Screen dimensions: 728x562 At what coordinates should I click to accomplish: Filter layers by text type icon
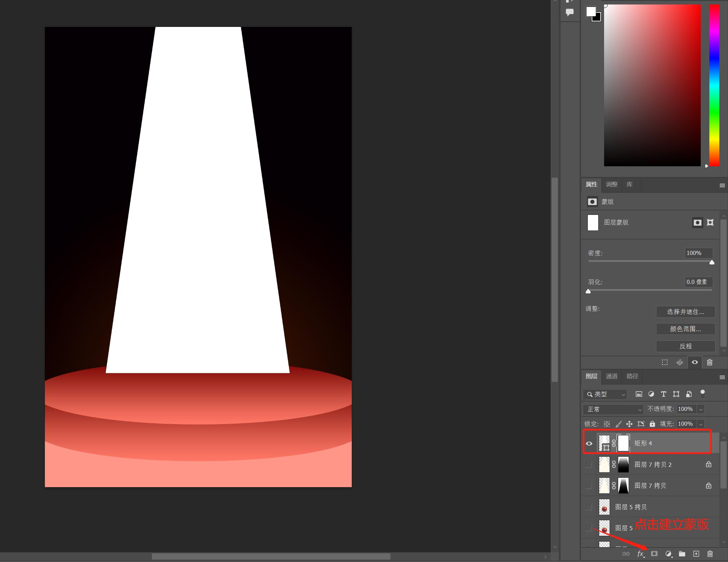(x=663, y=394)
